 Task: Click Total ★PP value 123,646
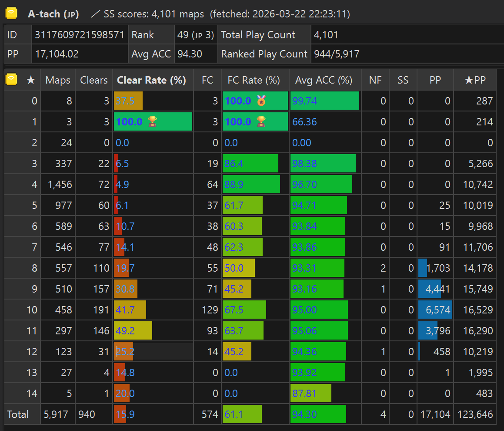(x=475, y=414)
